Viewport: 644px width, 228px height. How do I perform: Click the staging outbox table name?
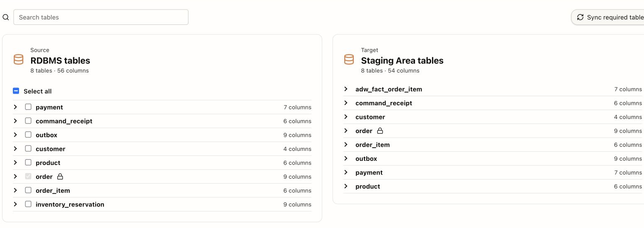366,159
